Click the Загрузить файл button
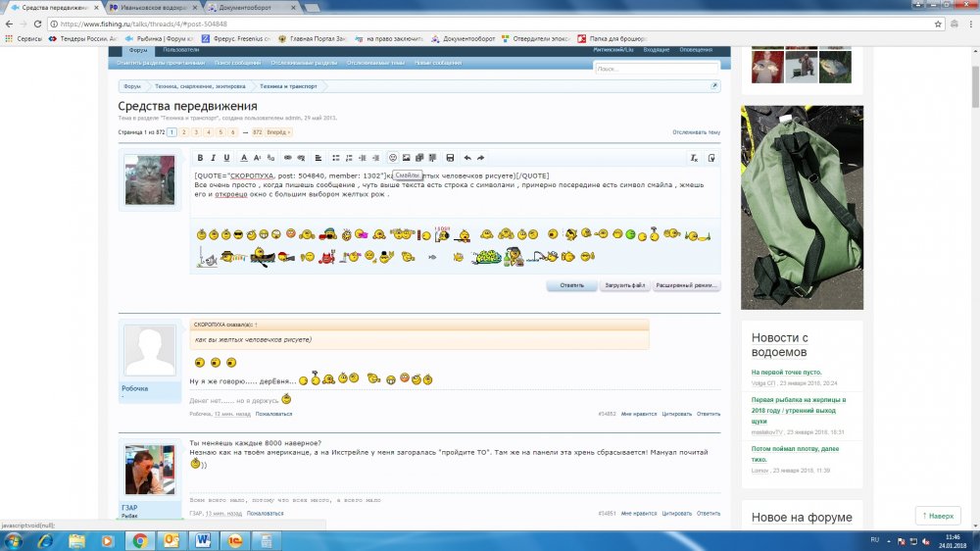The height and width of the screenshot is (551, 980). tap(624, 286)
